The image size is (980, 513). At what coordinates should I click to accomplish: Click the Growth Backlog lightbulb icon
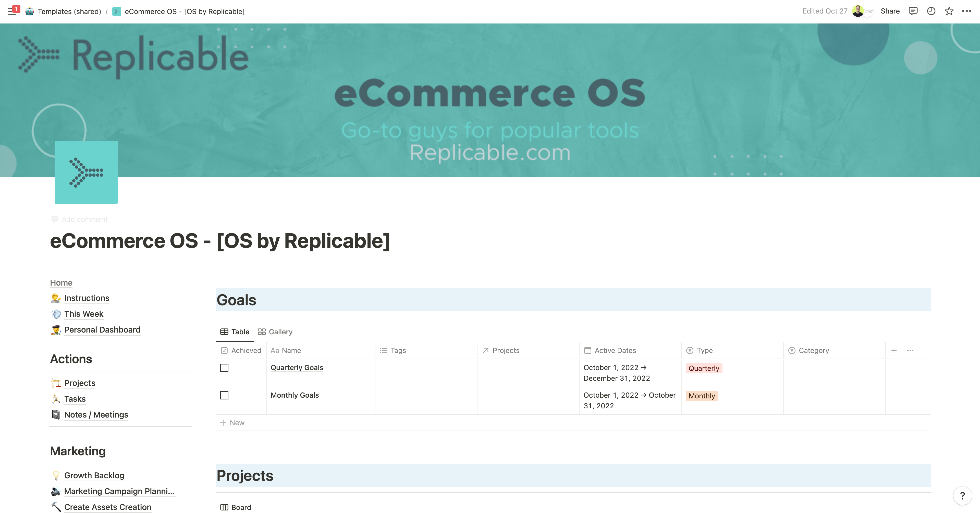click(x=56, y=475)
